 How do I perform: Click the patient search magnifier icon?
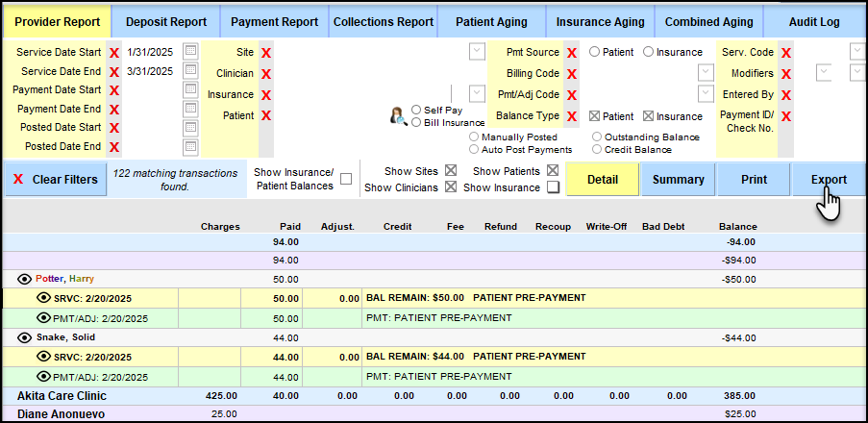coord(397,116)
